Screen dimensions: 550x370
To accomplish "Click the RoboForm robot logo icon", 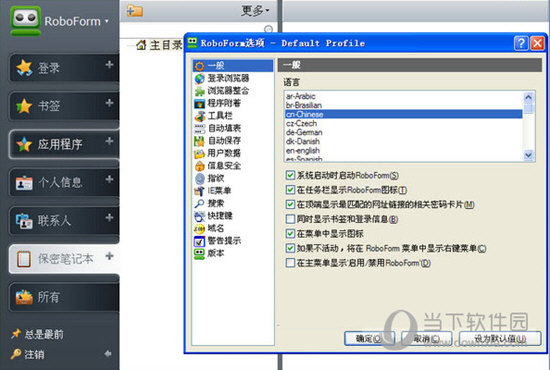I will [x=26, y=20].
